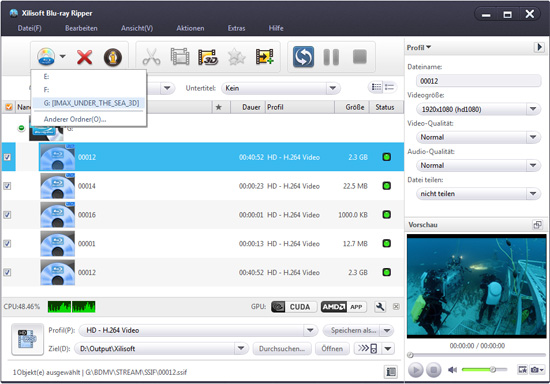Mute the preview volume
The height and width of the screenshot is (384, 550).
click(x=452, y=370)
